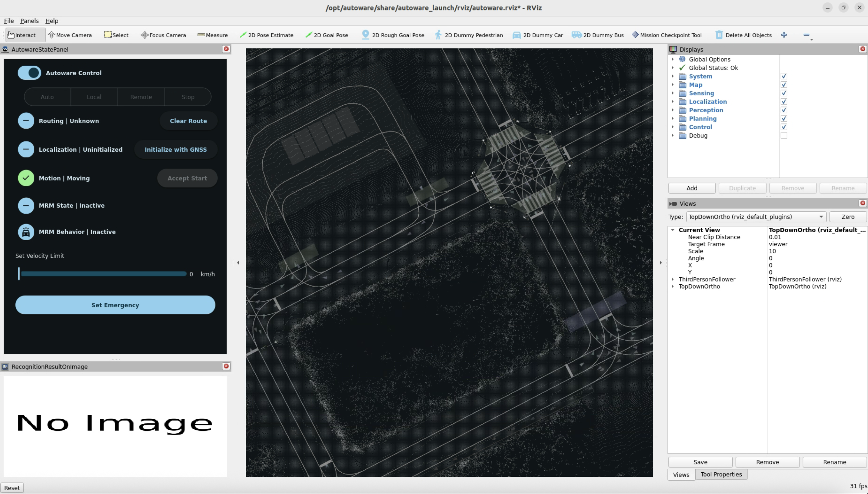
Task: Click the MRM State status icon
Action: tap(26, 205)
